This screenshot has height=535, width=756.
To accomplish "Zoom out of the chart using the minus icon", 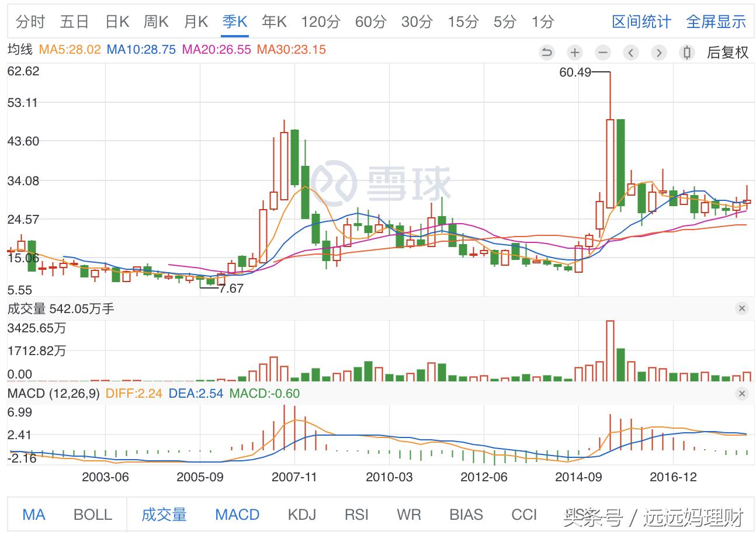I will point(603,53).
